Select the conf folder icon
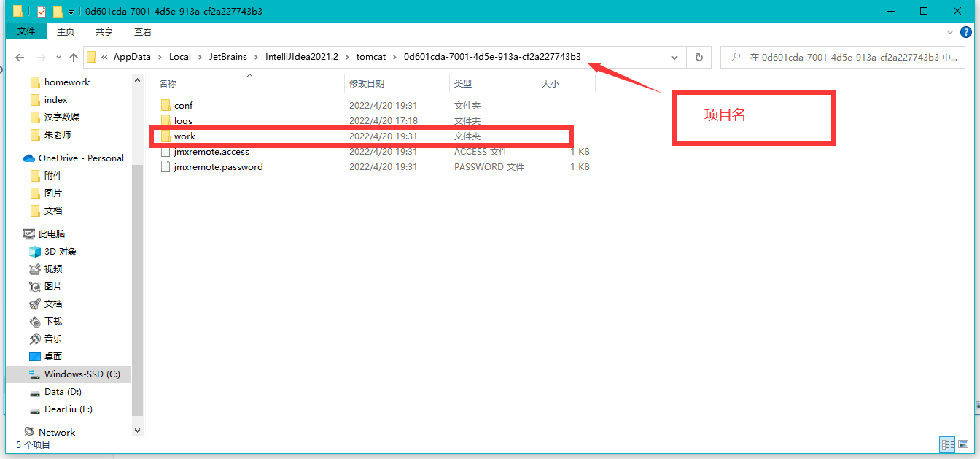 [x=166, y=106]
